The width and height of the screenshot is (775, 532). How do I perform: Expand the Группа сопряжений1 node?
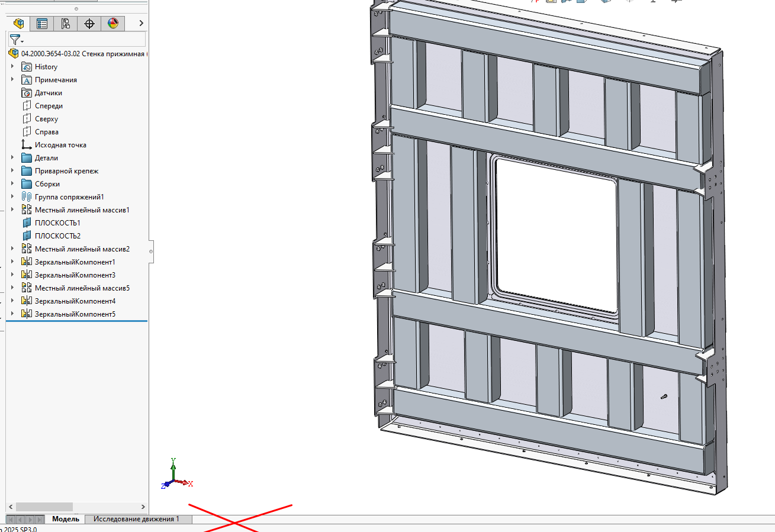point(12,197)
